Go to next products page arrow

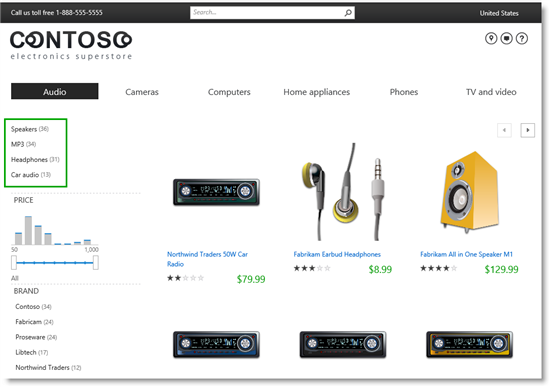(x=528, y=130)
